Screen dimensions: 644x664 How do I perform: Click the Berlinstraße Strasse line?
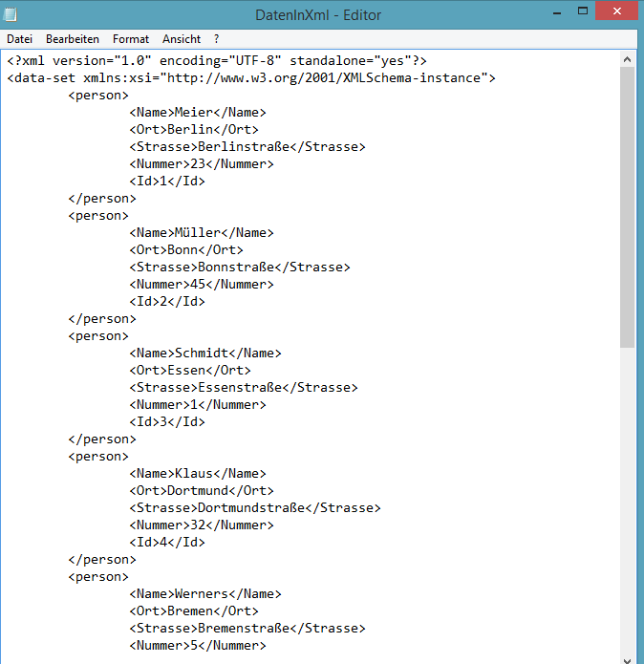pyautogui.click(x=247, y=146)
